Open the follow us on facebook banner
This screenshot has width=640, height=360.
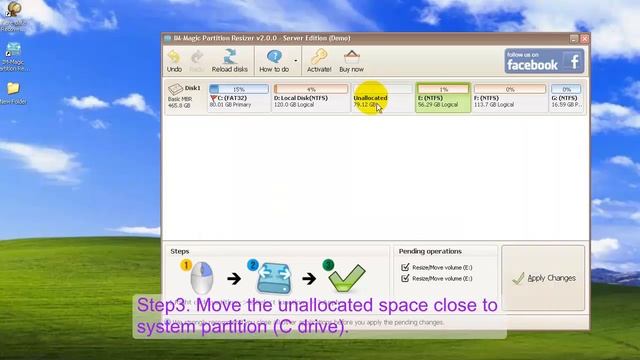coord(544,61)
